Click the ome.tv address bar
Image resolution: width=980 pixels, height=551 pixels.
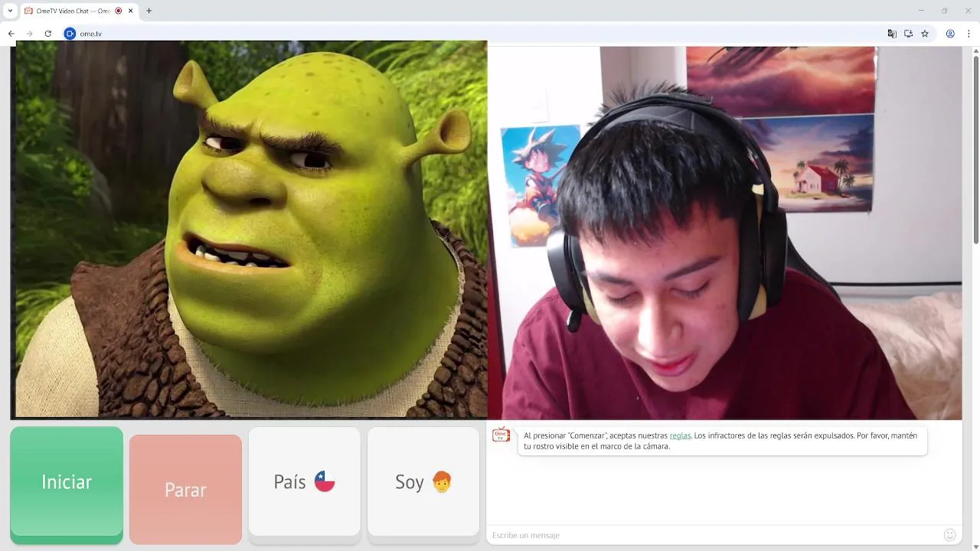[x=475, y=34]
